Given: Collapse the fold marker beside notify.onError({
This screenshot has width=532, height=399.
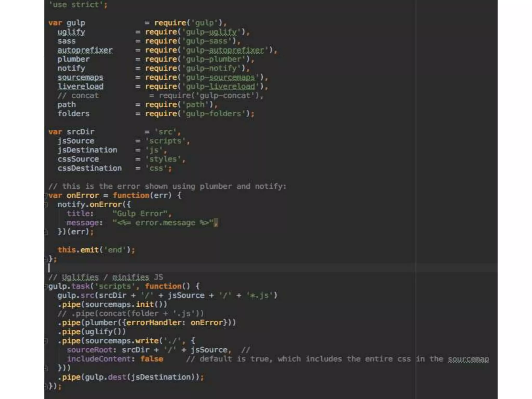Looking at the screenshot, I should pos(46,205).
